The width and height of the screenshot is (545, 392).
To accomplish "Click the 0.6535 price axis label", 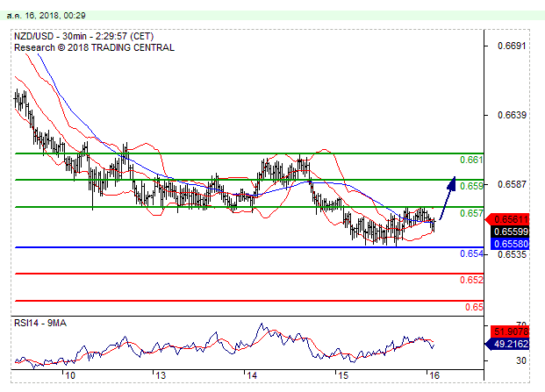I will 512,254.
